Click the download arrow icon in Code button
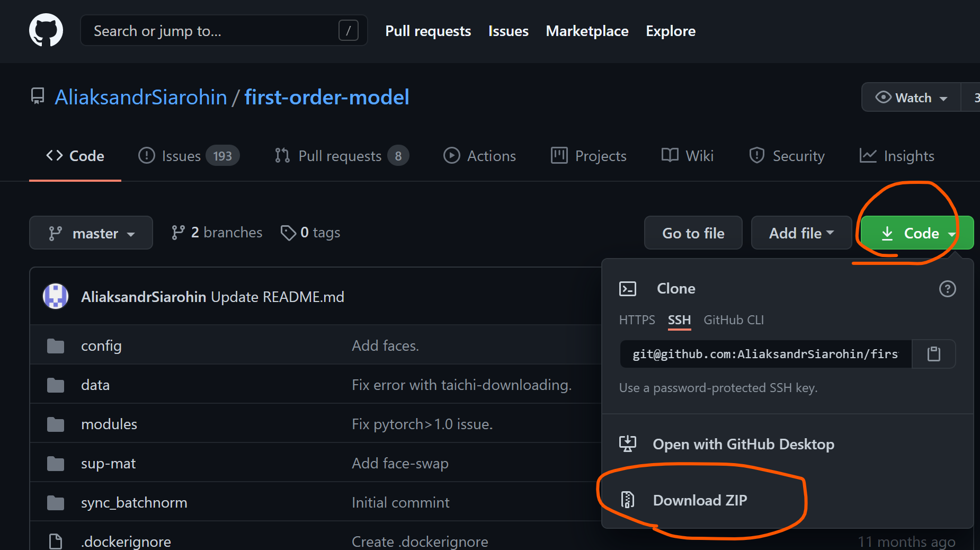The width and height of the screenshot is (980, 550). click(x=887, y=233)
